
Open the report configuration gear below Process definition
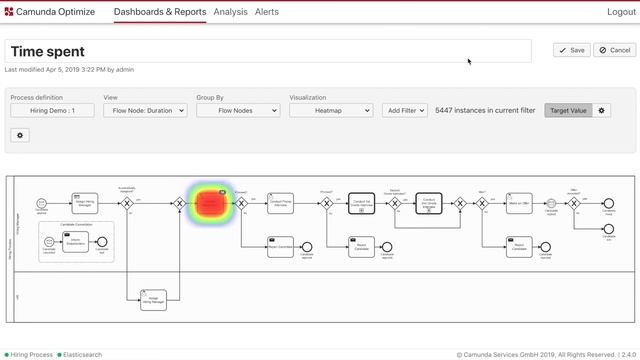click(20, 136)
